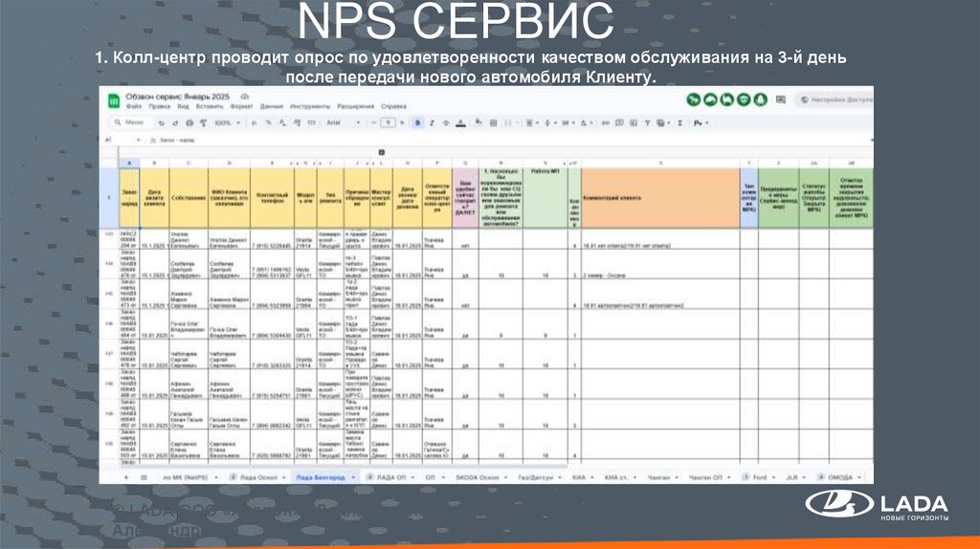Open the vertical align dropdown
The image size is (980, 549).
pos(550,123)
